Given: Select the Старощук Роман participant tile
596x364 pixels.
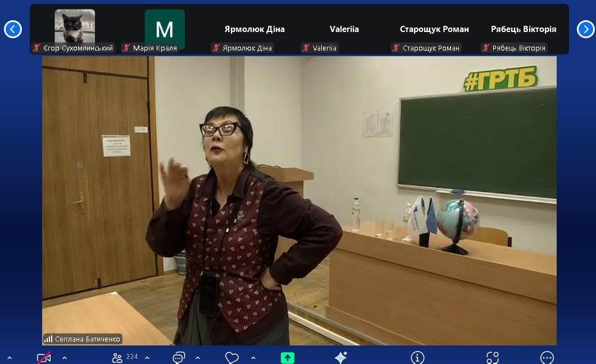Looking at the screenshot, I should (x=434, y=29).
